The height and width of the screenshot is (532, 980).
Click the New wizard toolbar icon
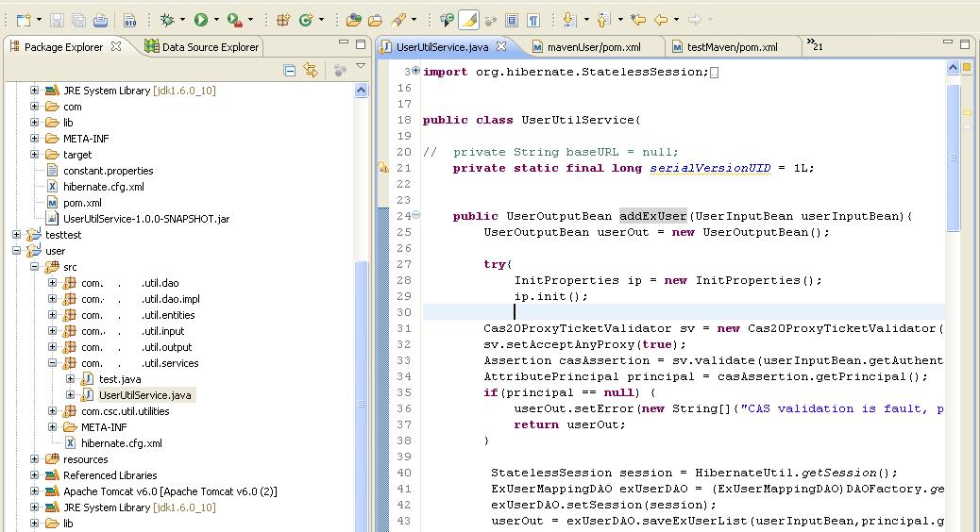coord(23,20)
